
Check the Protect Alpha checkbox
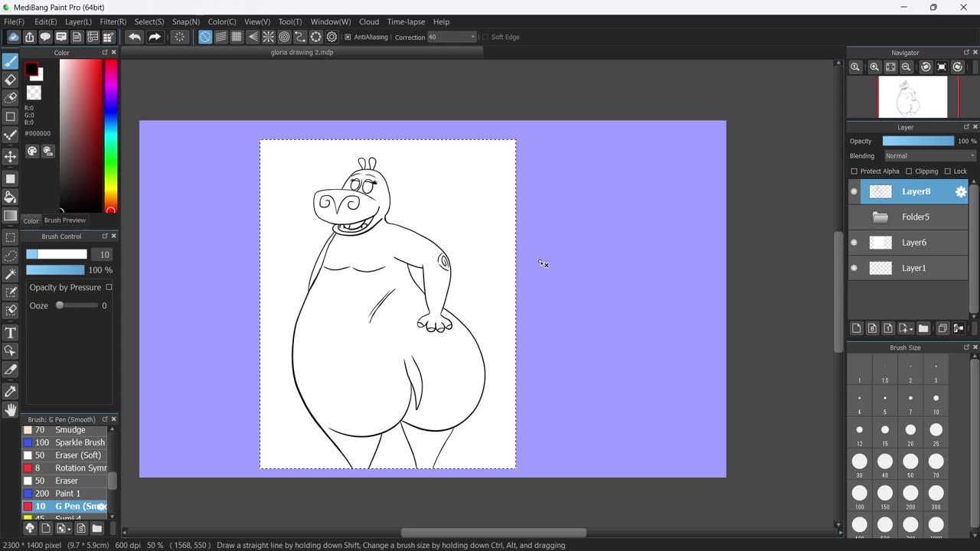click(x=854, y=171)
